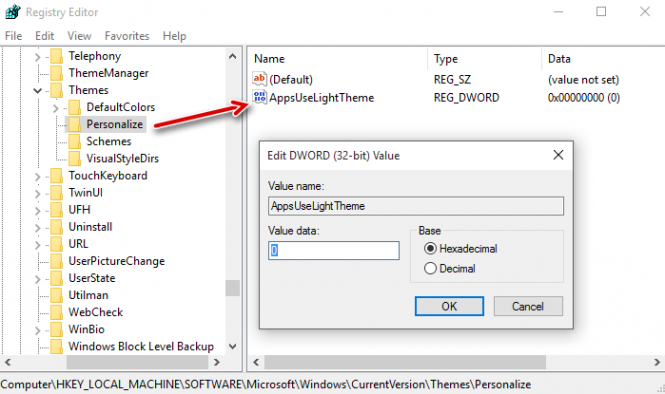Collapse the Themes tree node
The width and height of the screenshot is (665, 394).
(37, 90)
